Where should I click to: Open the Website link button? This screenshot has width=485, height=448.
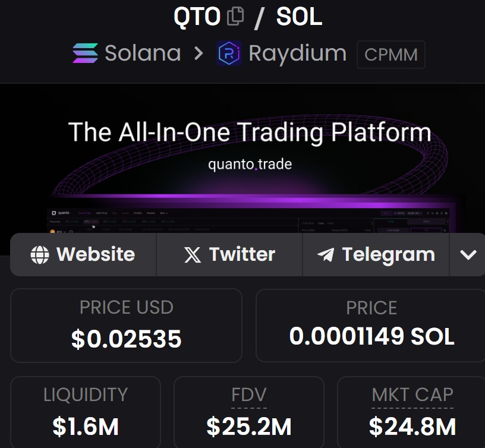[x=83, y=254]
